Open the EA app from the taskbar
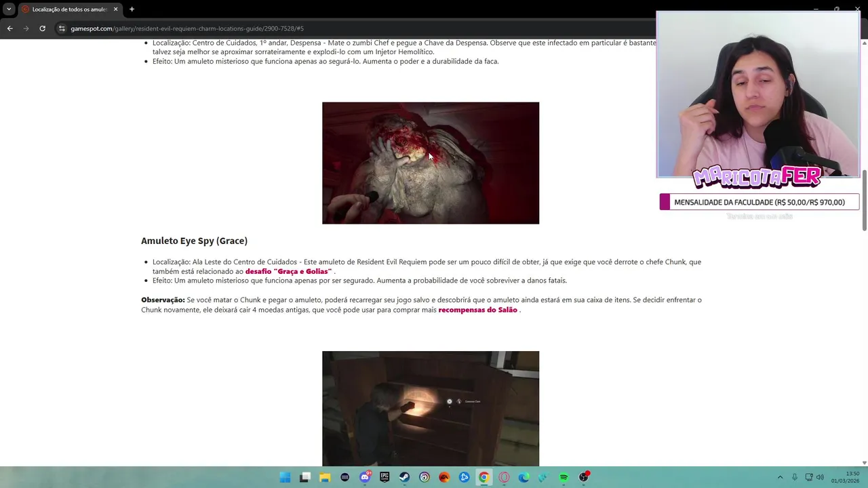The image size is (868, 488). click(444, 477)
